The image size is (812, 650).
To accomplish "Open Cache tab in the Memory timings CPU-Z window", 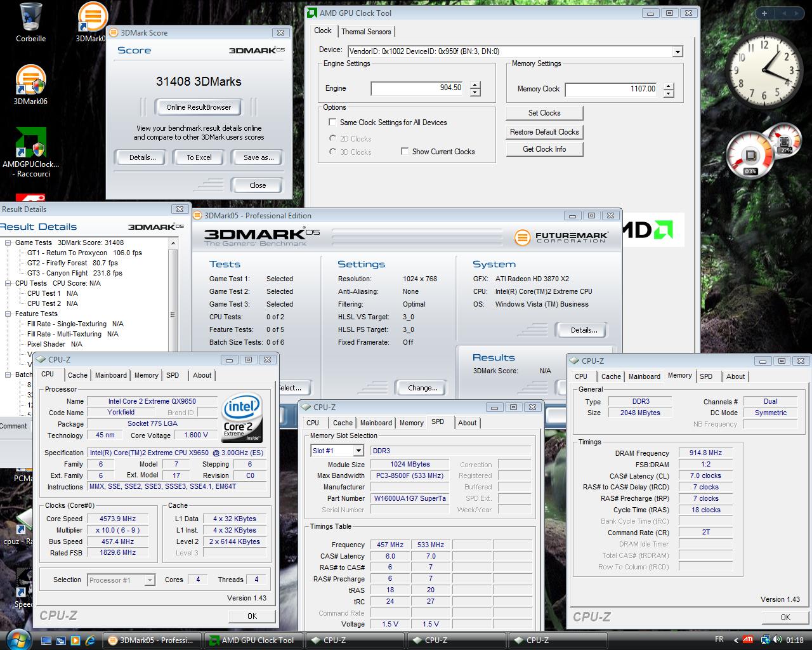I will pyautogui.click(x=611, y=376).
